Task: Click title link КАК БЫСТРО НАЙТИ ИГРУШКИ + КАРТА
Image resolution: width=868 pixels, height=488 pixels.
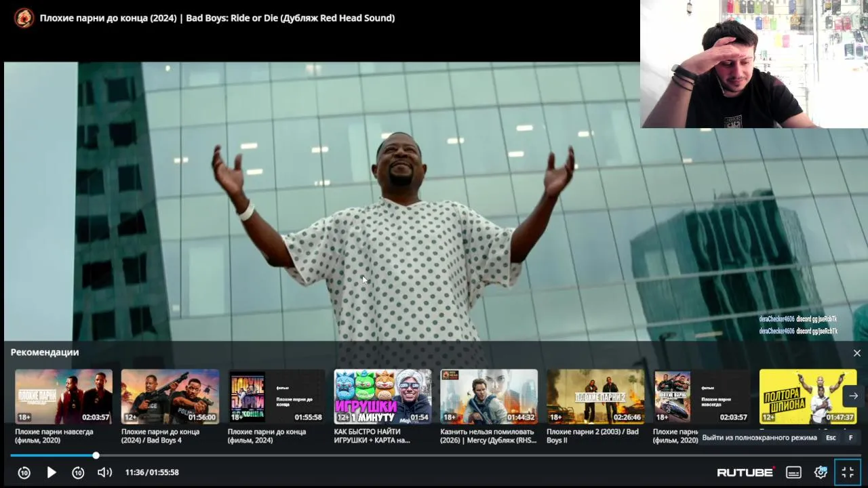Action: coord(372,436)
